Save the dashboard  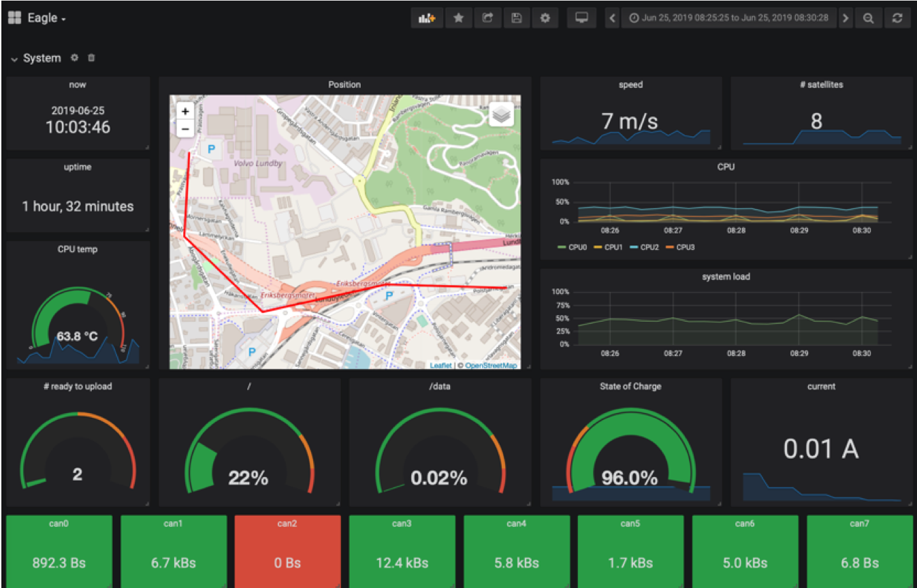point(517,18)
